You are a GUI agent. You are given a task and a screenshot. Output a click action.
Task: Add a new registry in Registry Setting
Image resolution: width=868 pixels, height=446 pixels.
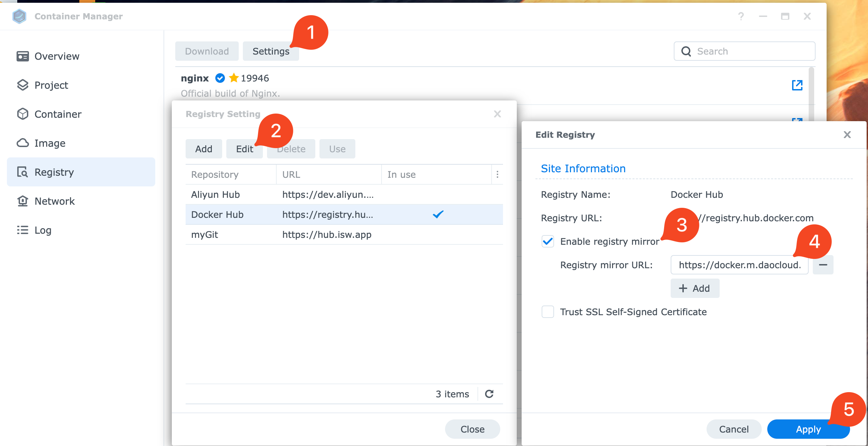click(x=204, y=149)
